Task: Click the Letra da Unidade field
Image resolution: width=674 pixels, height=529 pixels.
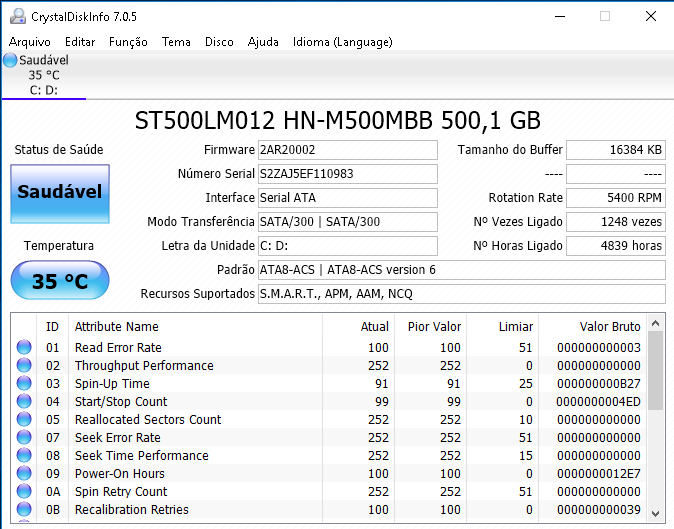Action: point(348,246)
